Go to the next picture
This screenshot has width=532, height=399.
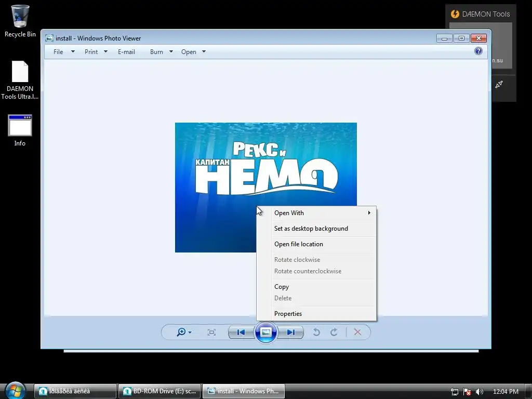291,332
